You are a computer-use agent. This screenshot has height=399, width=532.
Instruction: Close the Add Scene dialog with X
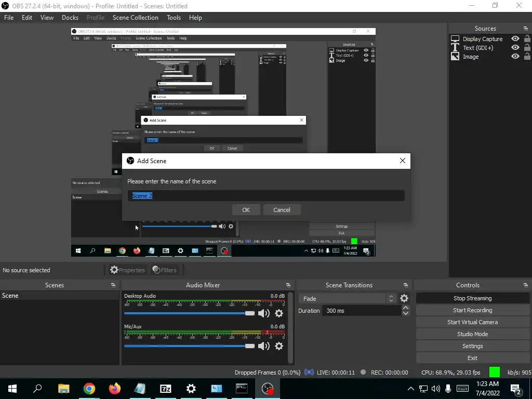[403, 161]
